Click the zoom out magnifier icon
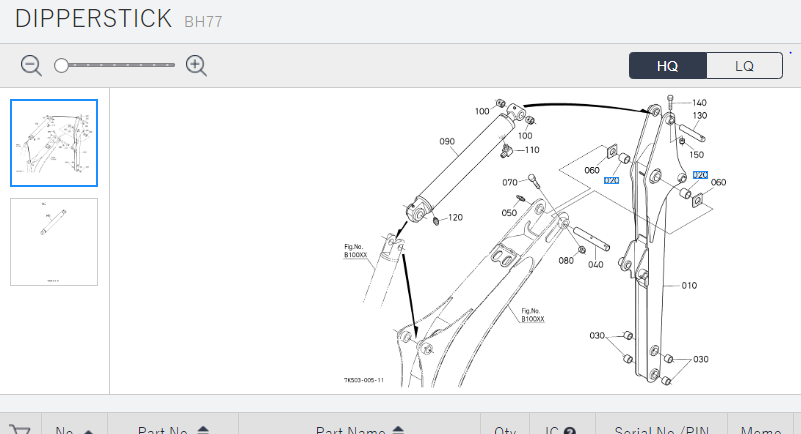Viewport: 801px width, 434px height. pos(31,66)
